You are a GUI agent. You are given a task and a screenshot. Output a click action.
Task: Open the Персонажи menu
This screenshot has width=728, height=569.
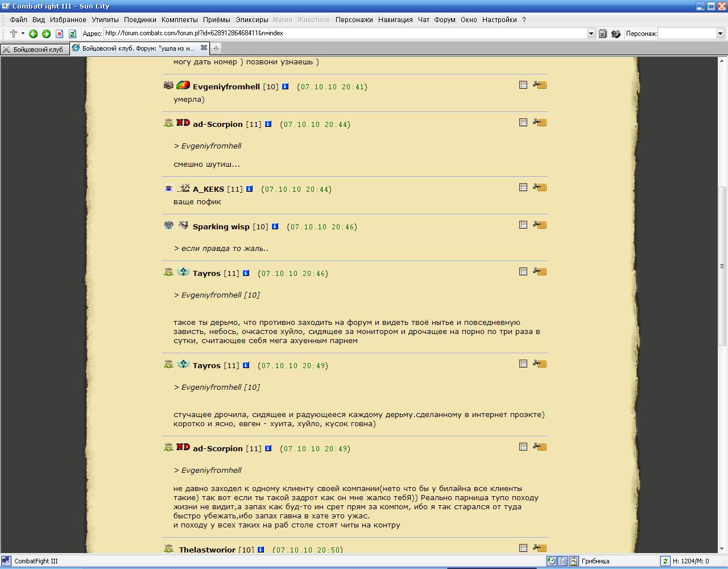pyautogui.click(x=354, y=19)
